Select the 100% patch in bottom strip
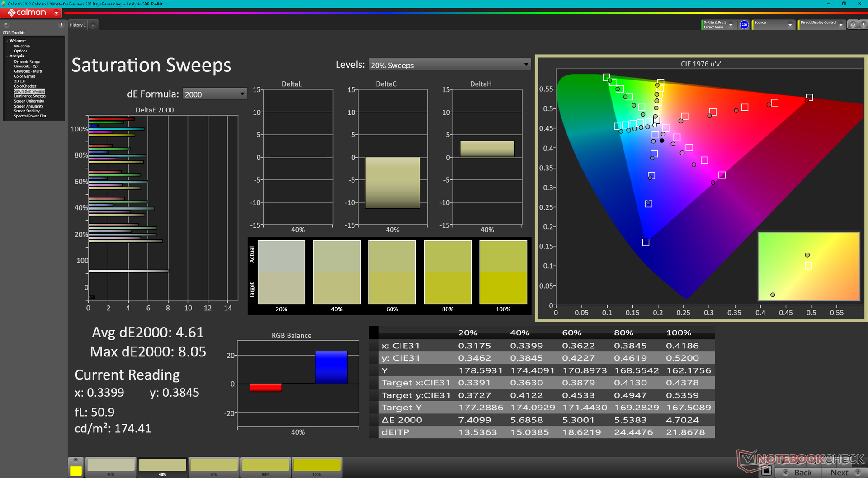Viewport: 868px width, 478px height. (x=317, y=467)
